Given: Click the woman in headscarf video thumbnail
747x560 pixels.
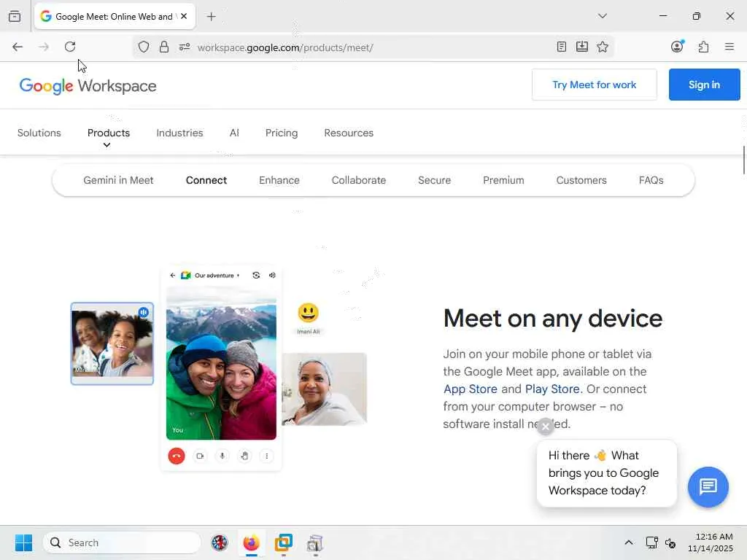Looking at the screenshot, I should (325, 389).
